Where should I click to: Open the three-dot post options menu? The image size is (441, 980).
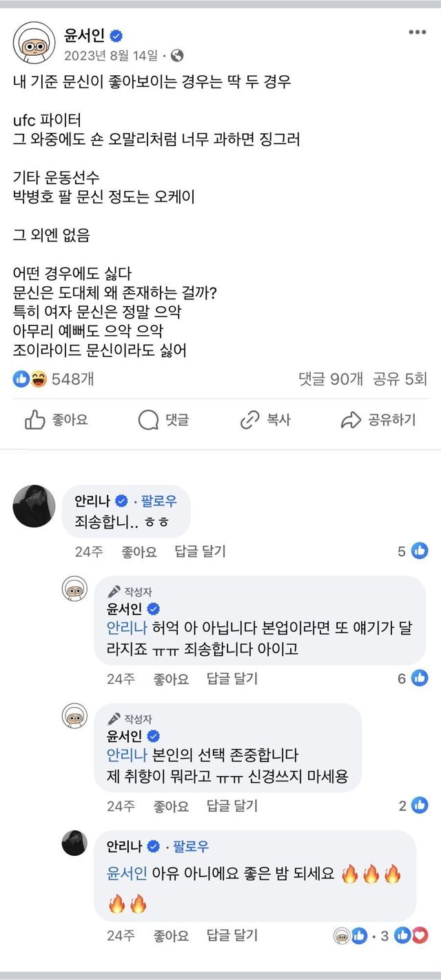(417, 32)
